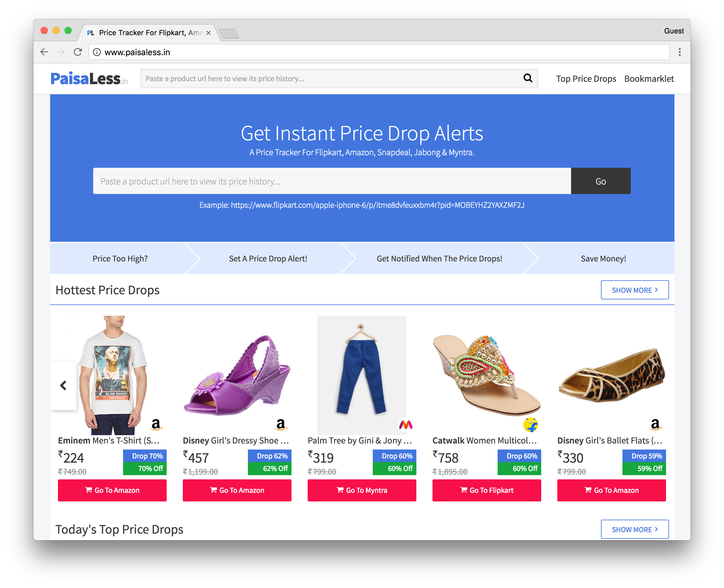This screenshot has width=724, height=588.
Task: Open the Bookmarklet menu item
Action: coord(649,78)
